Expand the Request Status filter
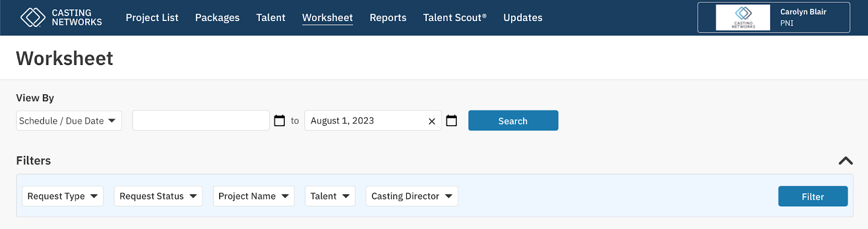 pos(158,196)
